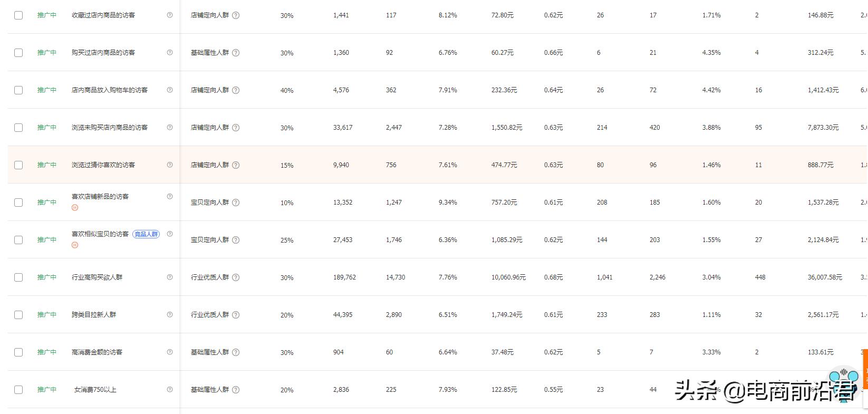Open help icon beside 行业高购买欲人群 name
Screen dimensions: 868x414
(170, 277)
